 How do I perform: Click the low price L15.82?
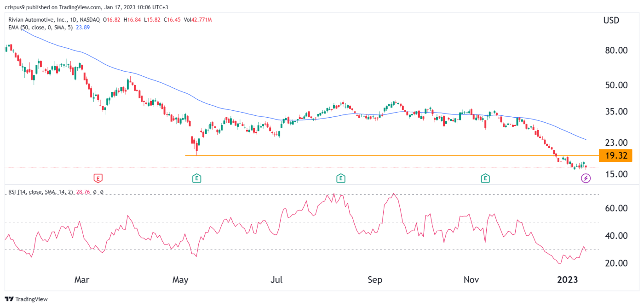tap(153, 20)
